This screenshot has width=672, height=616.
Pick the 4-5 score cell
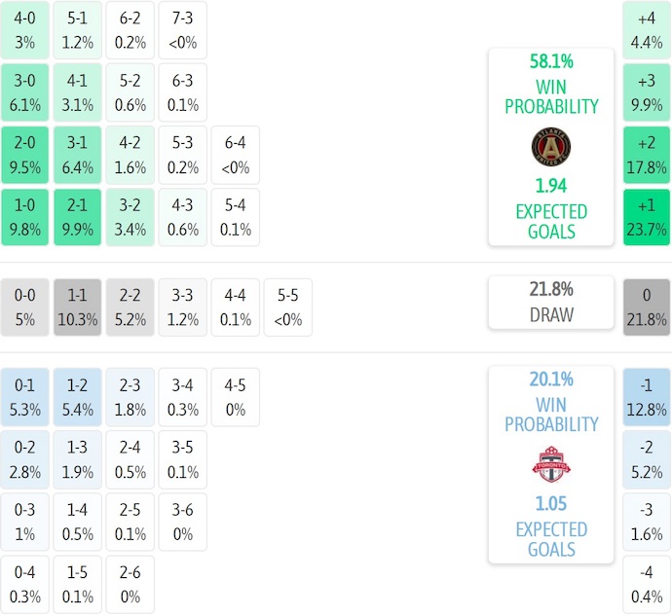click(235, 397)
